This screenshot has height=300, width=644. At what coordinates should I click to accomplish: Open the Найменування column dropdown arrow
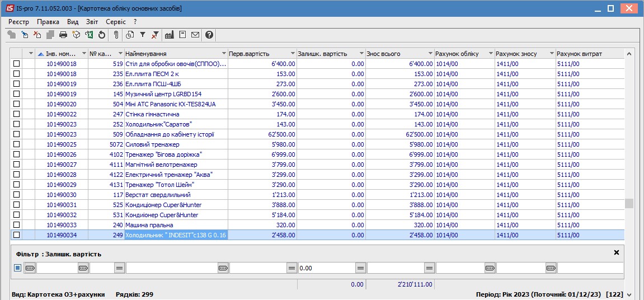(x=224, y=54)
